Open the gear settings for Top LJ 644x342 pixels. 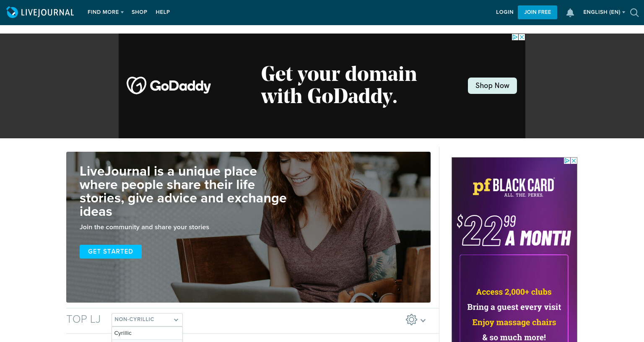411,320
